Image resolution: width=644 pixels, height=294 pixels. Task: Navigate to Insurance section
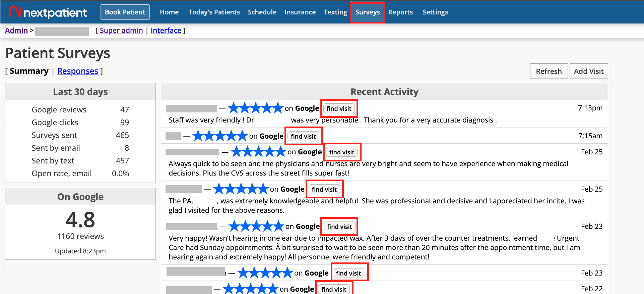(300, 12)
